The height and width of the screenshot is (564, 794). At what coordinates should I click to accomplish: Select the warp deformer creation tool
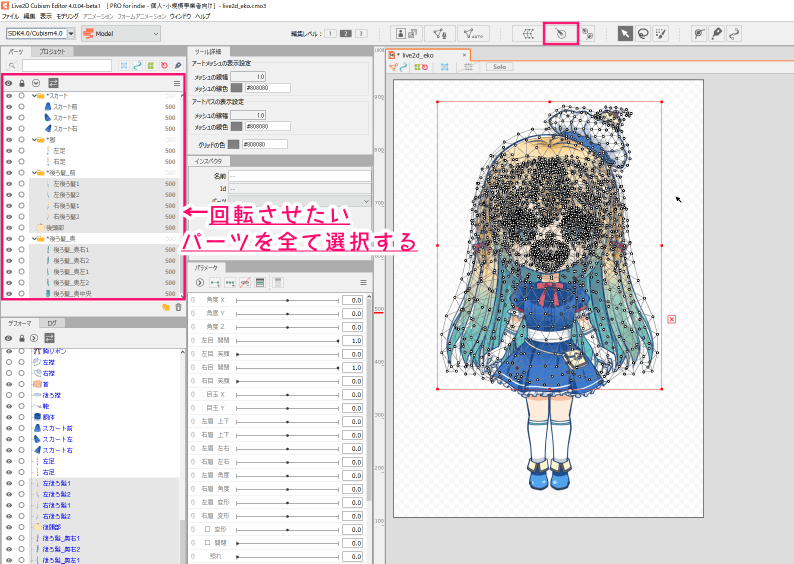pos(528,33)
